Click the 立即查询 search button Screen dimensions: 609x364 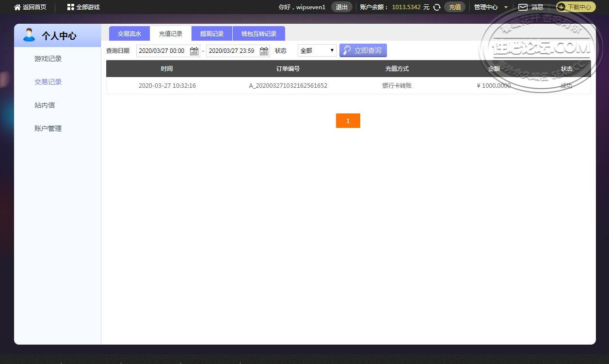[363, 50]
